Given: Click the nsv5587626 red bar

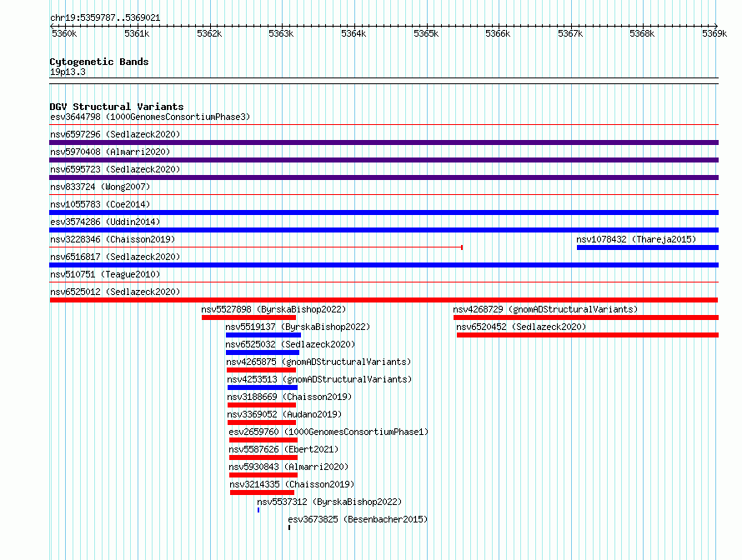Looking at the screenshot, I should coord(263,457).
